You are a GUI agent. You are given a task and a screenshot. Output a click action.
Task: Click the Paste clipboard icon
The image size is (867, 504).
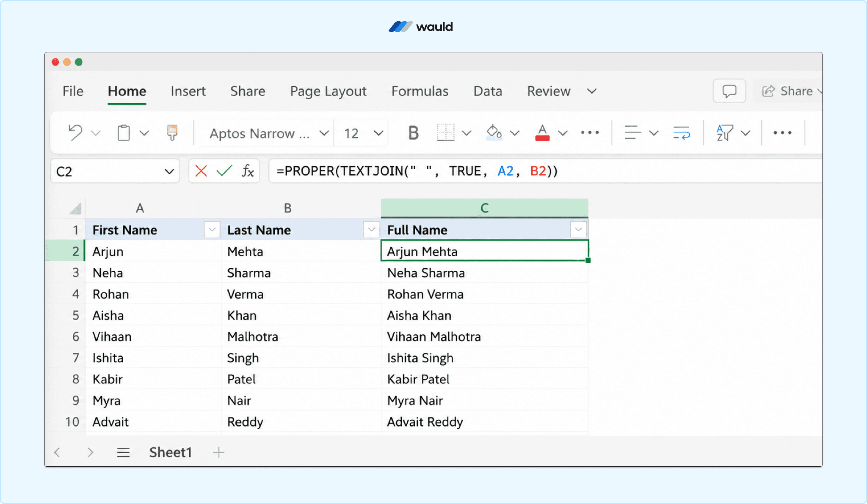(x=124, y=133)
